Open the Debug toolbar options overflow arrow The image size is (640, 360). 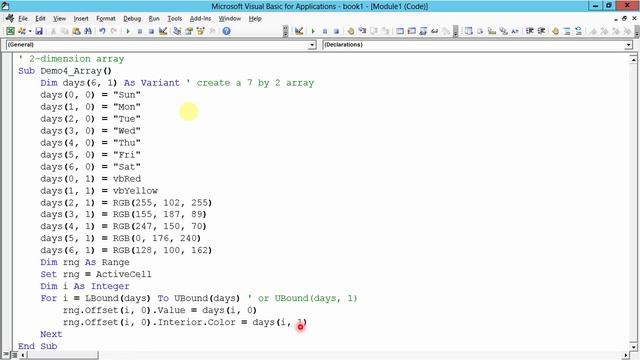point(456,31)
